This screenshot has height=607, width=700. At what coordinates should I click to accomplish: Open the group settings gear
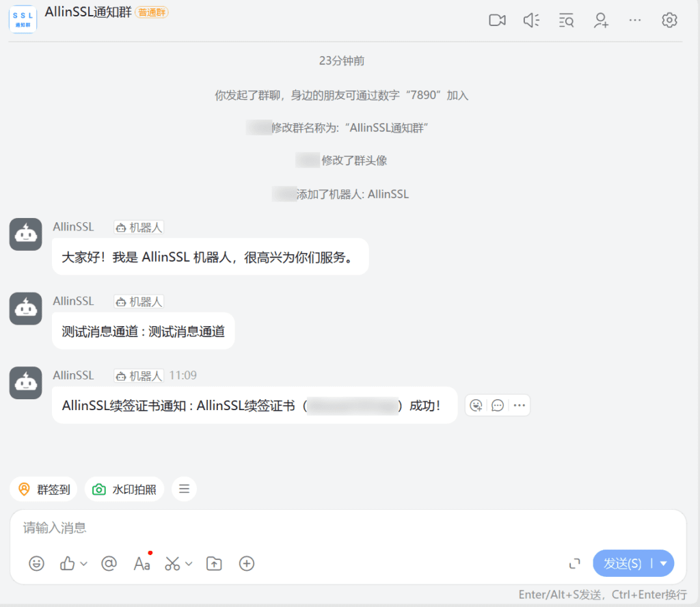[669, 21]
